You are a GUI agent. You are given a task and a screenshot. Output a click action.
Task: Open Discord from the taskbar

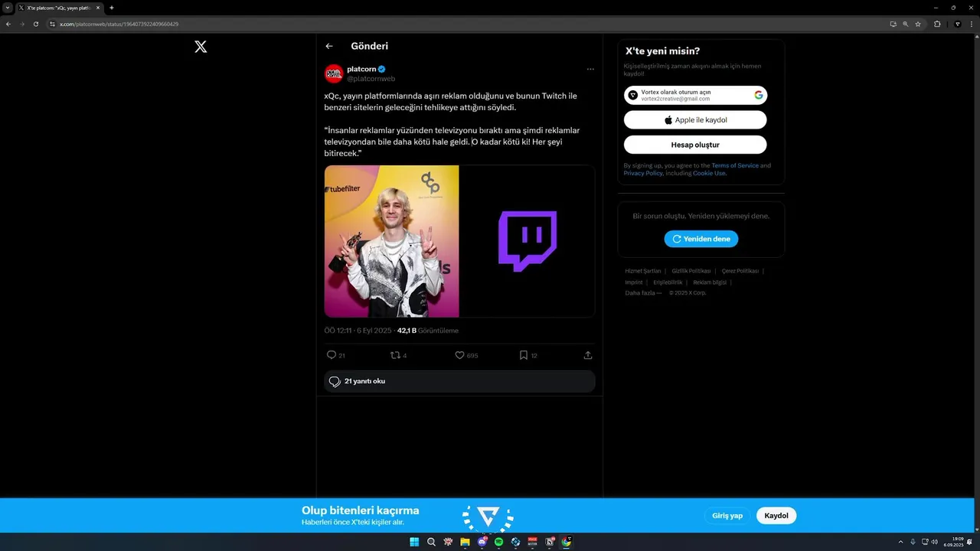482,542
